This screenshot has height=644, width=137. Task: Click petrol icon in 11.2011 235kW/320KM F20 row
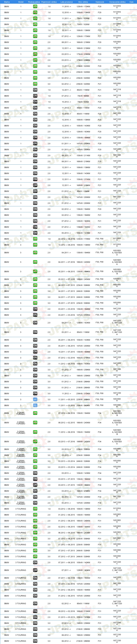point(35,66)
